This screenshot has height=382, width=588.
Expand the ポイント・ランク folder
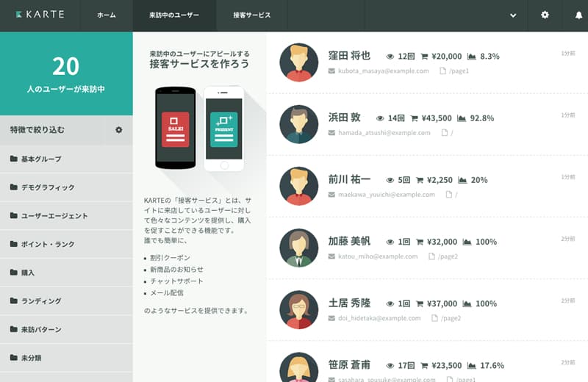(66, 244)
